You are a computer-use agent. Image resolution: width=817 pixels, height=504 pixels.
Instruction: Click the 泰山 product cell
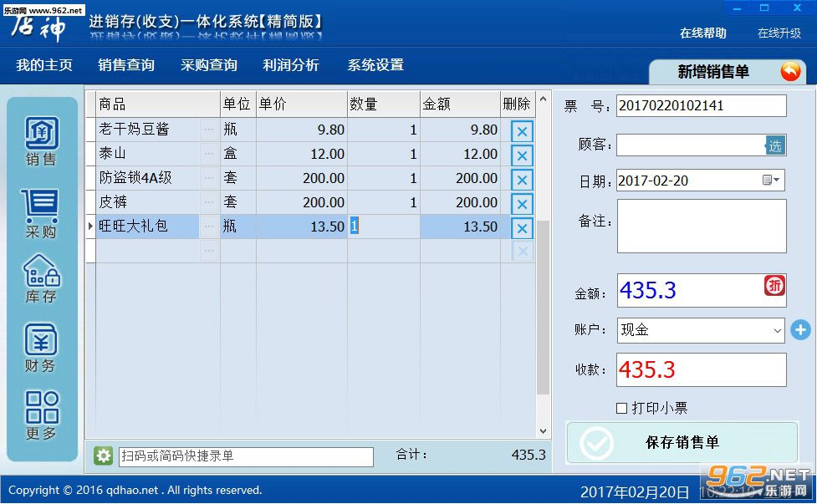tap(147, 154)
